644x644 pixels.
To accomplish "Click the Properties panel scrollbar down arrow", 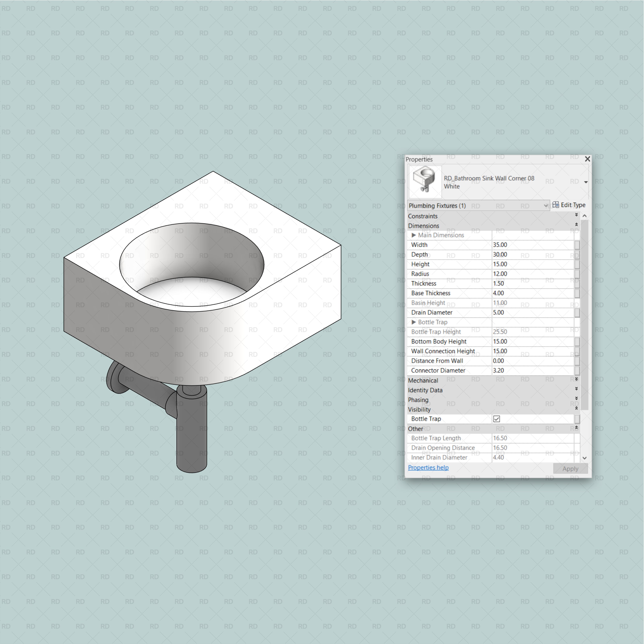I will click(x=585, y=458).
